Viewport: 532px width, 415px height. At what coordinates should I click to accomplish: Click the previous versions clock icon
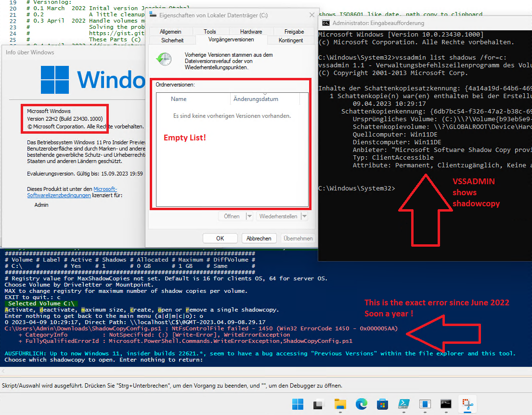[164, 59]
